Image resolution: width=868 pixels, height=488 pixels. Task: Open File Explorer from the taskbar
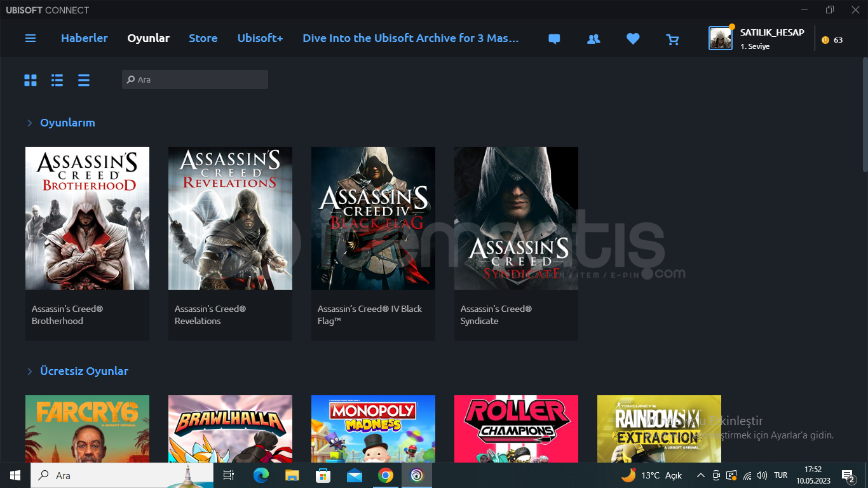point(292,475)
